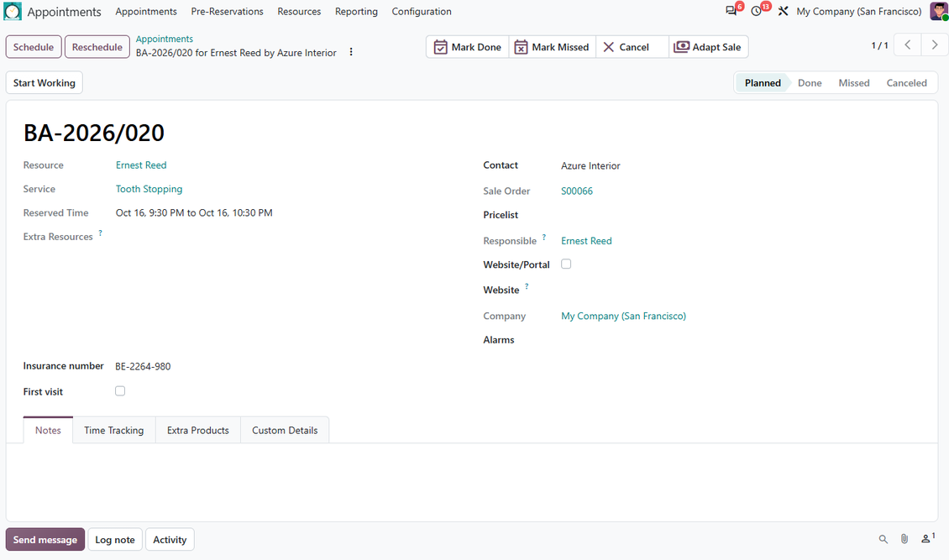Set status to Planned

coord(762,83)
